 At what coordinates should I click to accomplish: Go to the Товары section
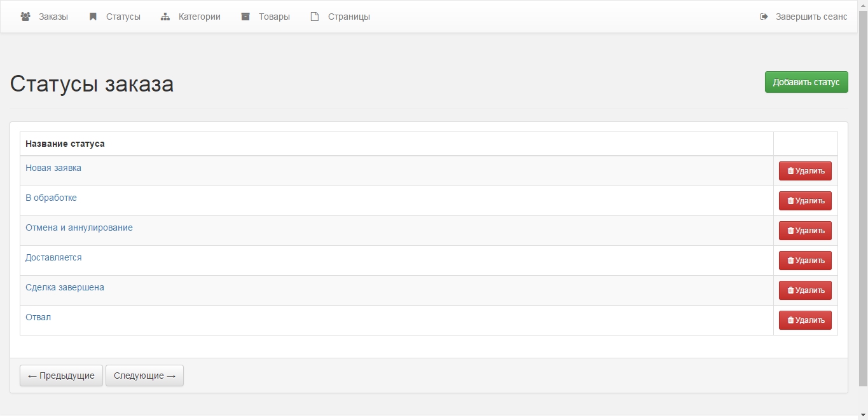click(x=274, y=17)
